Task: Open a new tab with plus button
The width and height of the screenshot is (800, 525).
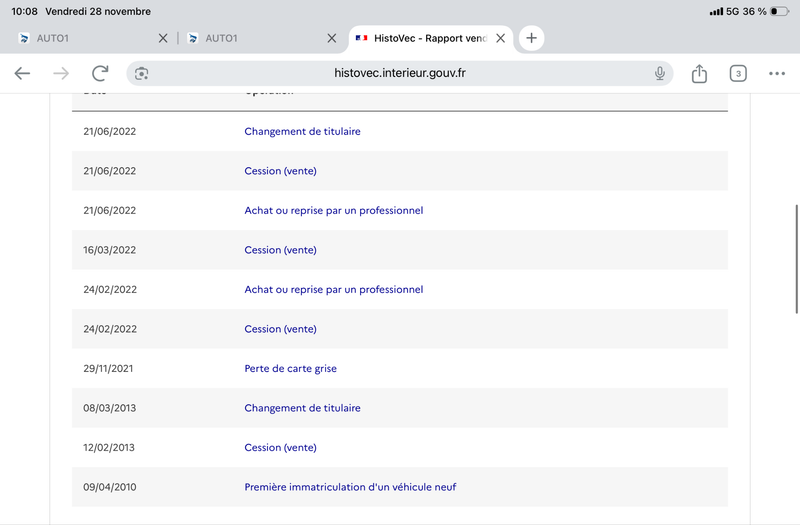Action: pyautogui.click(x=532, y=38)
